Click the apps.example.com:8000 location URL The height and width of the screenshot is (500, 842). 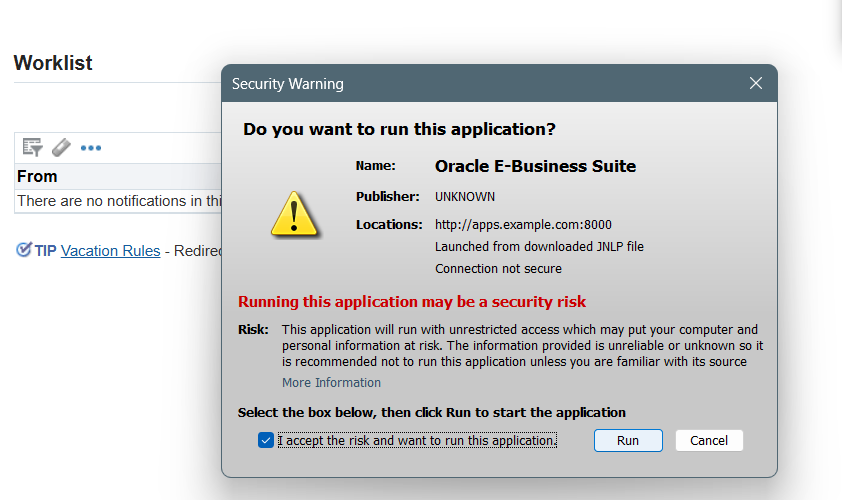coord(523,224)
